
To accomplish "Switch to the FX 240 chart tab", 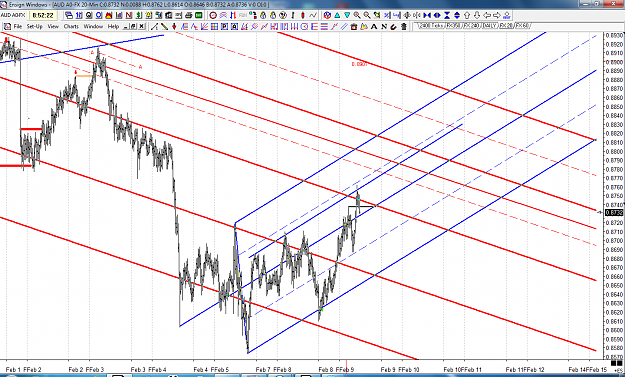I will (x=471, y=26).
